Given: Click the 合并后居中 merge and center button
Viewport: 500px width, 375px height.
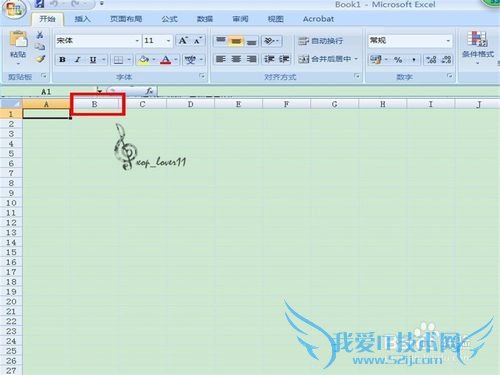Looking at the screenshot, I should point(325,59).
